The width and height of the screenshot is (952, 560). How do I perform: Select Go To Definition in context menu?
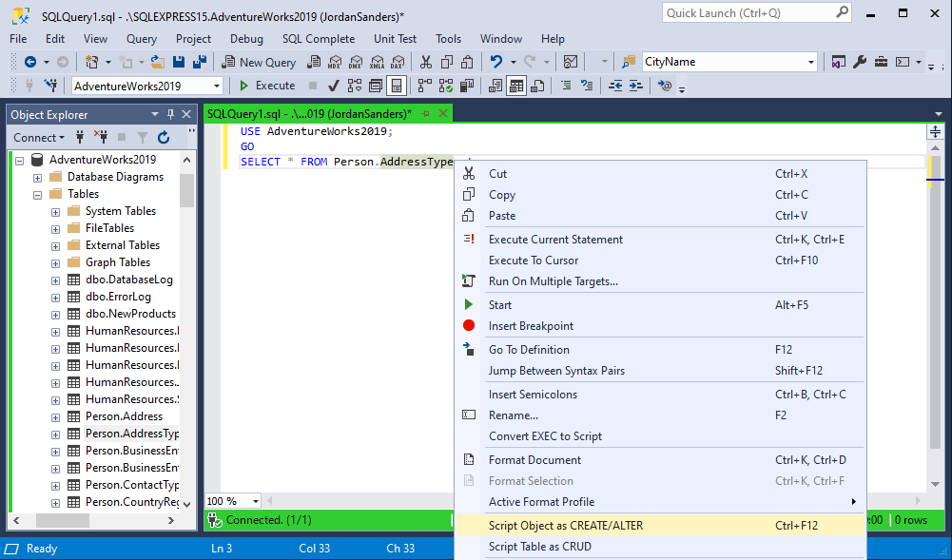point(659,350)
